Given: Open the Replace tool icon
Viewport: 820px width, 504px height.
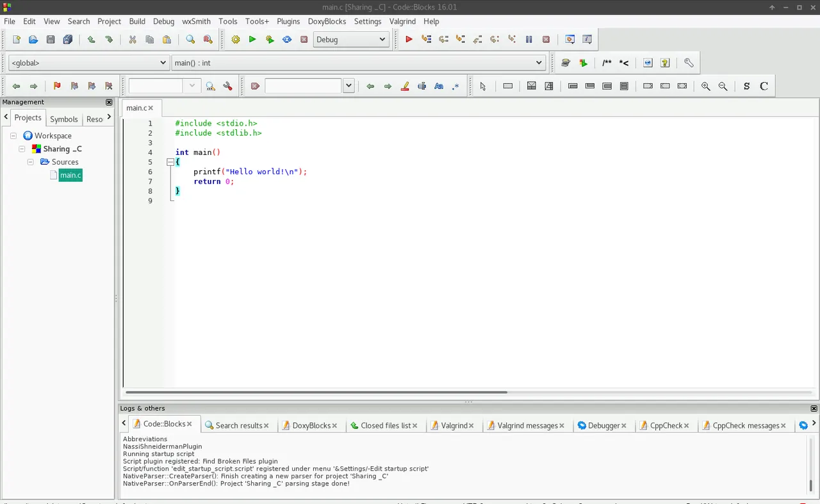Looking at the screenshot, I should pyautogui.click(x=208, y=40).
